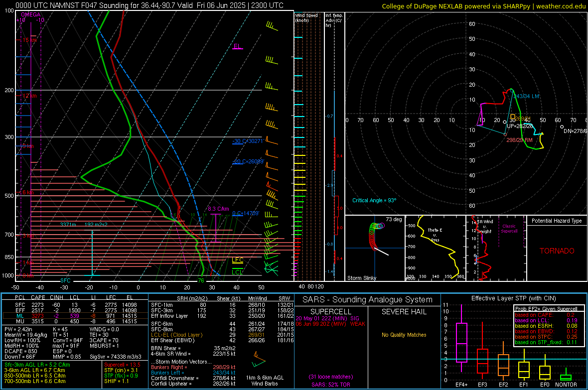
Task: Click the 'Critical Angle = 93°' text
Action: coord(374,200)
